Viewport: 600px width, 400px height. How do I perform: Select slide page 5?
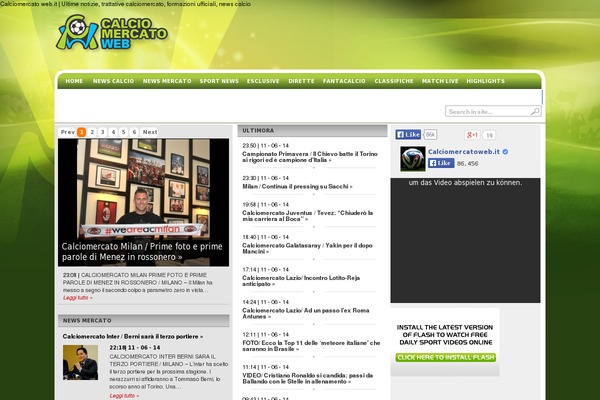[x=123, y=132]
